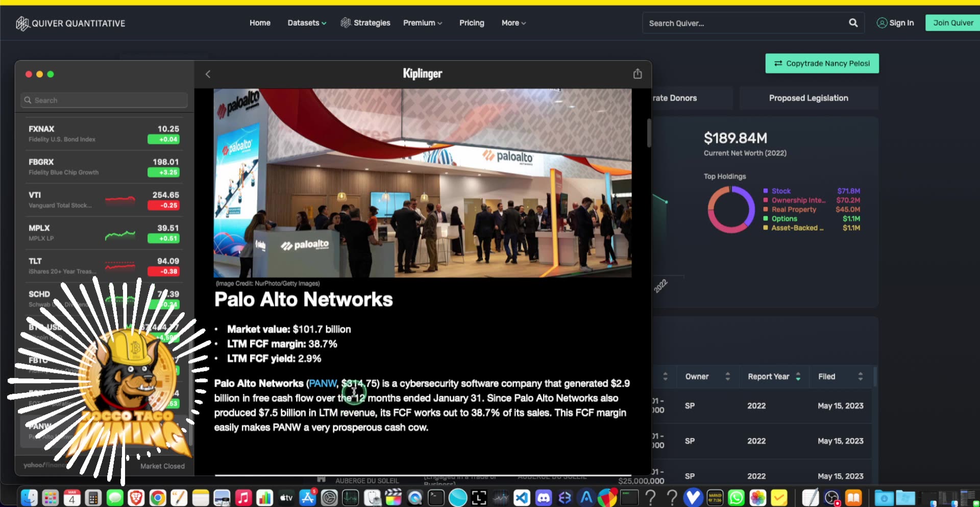Toggle the VTI -0.25 price change badge
This screenshot has height=507, width=980.
click(163, 206)
